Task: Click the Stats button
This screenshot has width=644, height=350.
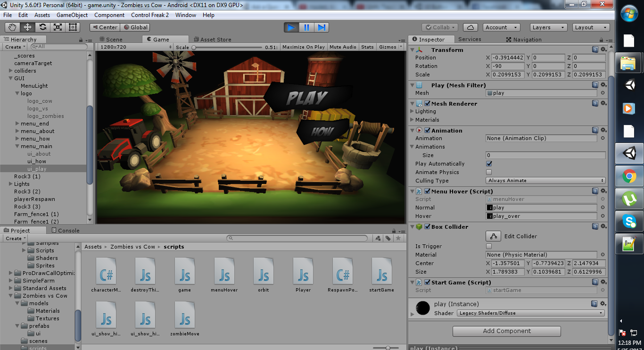Action: click(x=367, y=47)
